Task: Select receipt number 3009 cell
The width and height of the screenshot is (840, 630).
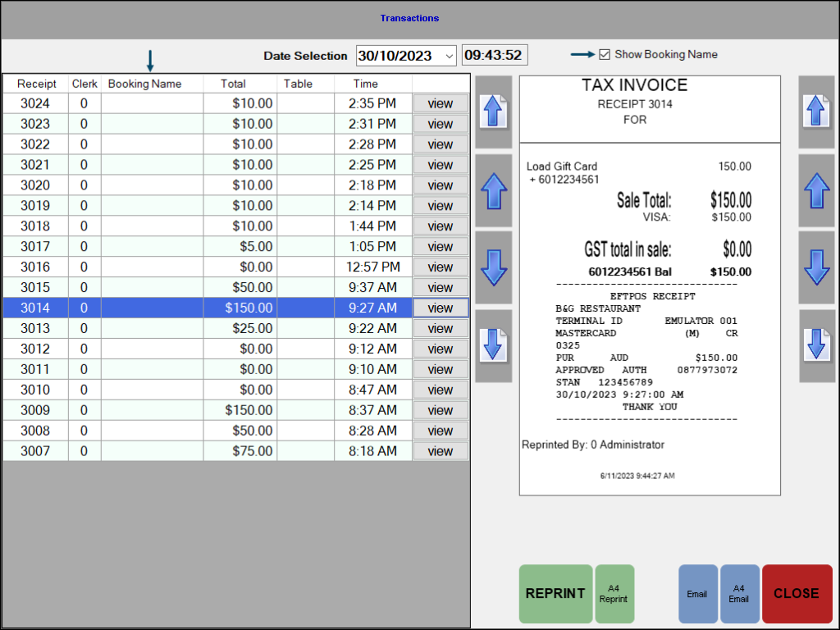Action: click(35, 410)
